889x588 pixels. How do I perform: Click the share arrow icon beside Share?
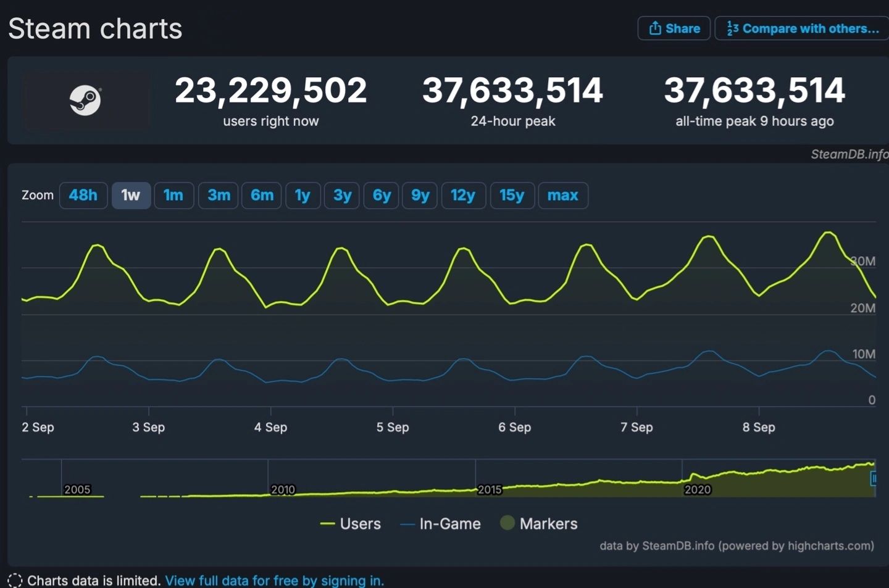coord(656,28)
